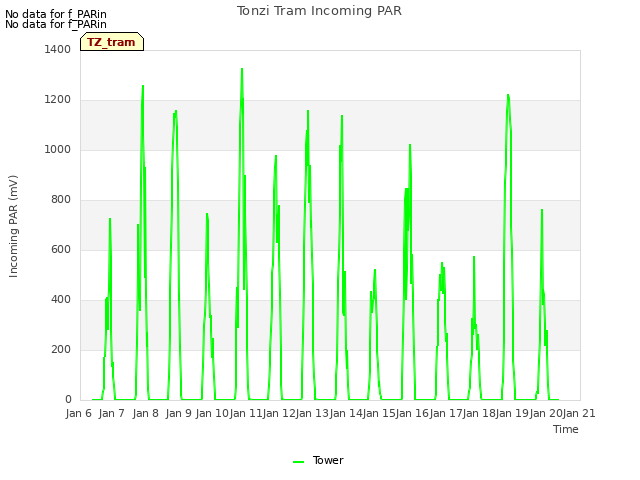This screenshot has width=640, height=480.
Task: Click the TZ_tram annotation label
Action: [112, 42]
